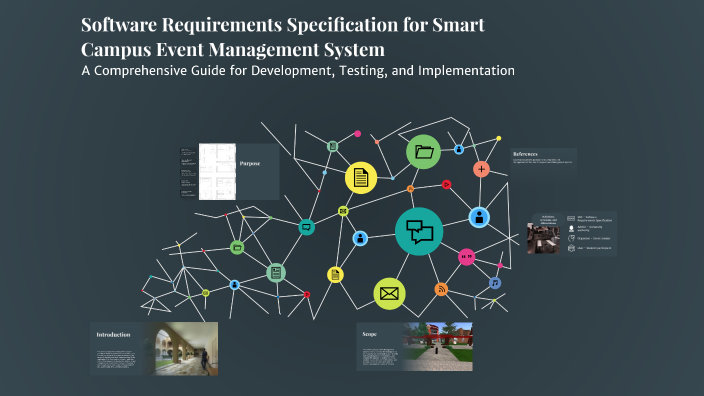Click the large yellow document icon
Screen dimensions: 704x396
361,178
